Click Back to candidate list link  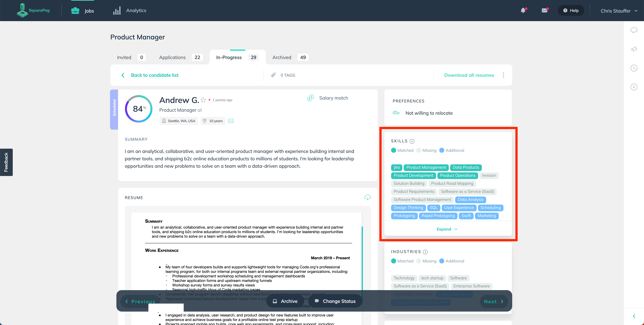pyautogui.click(x=154, y=75)
